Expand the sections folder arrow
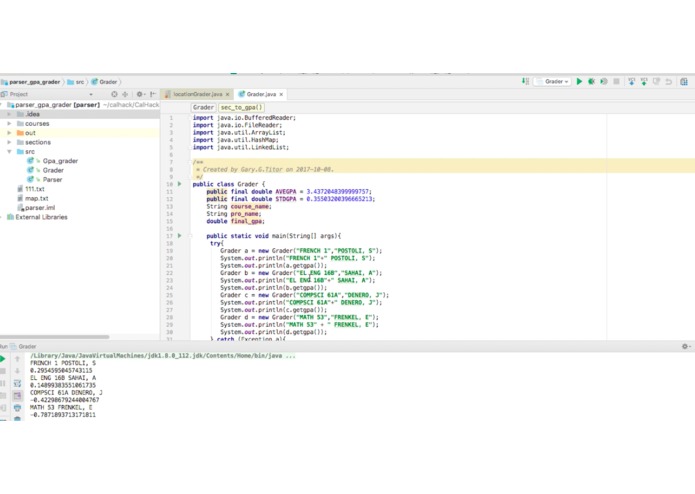This screenshot has height=494, width=695. pos(9,142)
